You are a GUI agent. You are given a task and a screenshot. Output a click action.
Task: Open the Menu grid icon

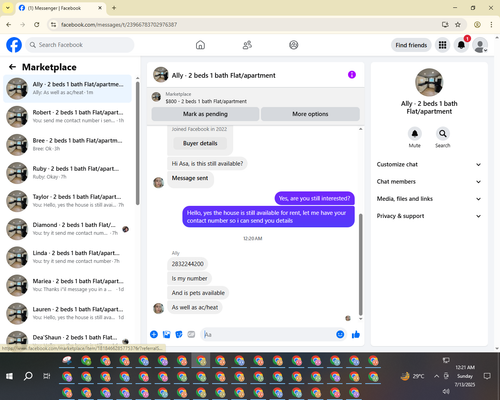pyautogui.click(x=442, y=45)
